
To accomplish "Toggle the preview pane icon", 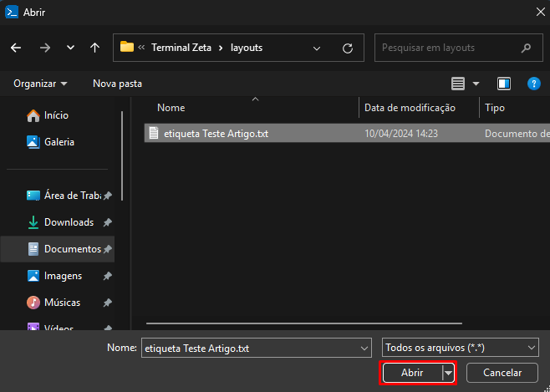I will tap(503, 84).
